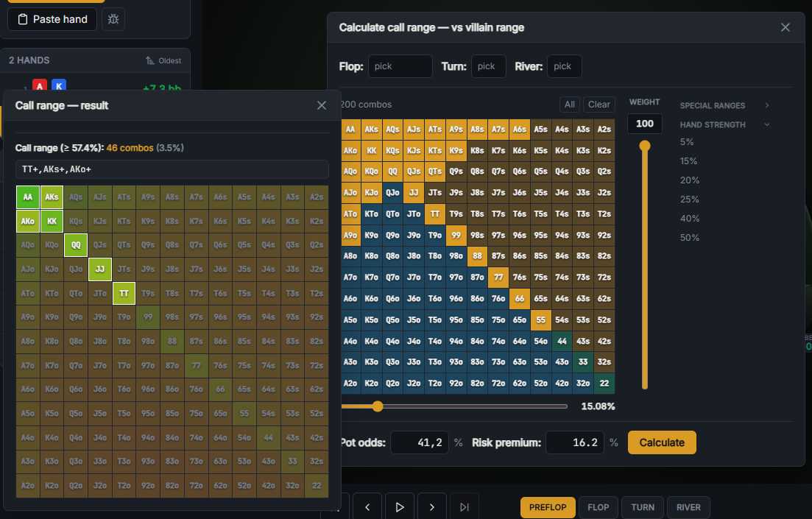
Task: Toggle K9s in the villain range grid
Action: pyautogui.click(x=456, y=151)
